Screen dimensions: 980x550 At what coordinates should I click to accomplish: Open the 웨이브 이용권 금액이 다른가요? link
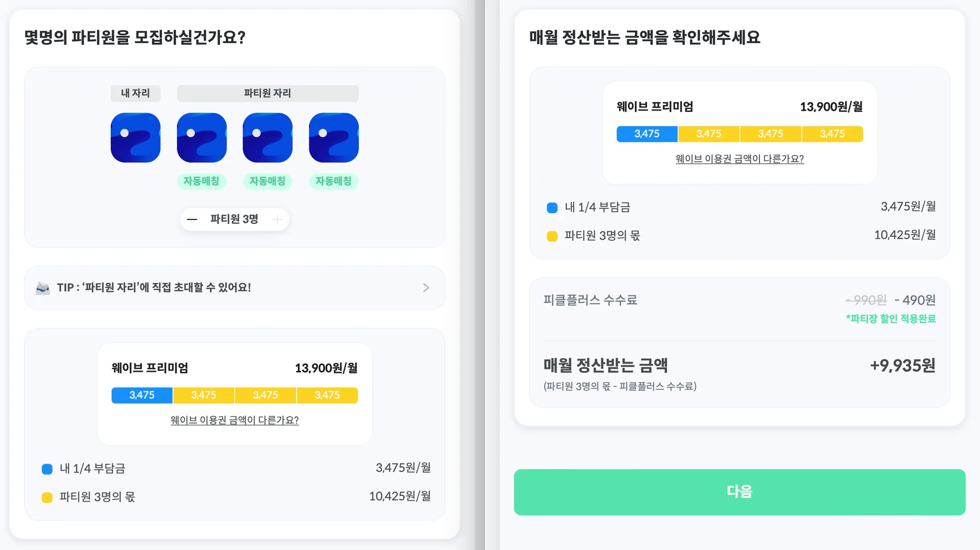point(234,420)
